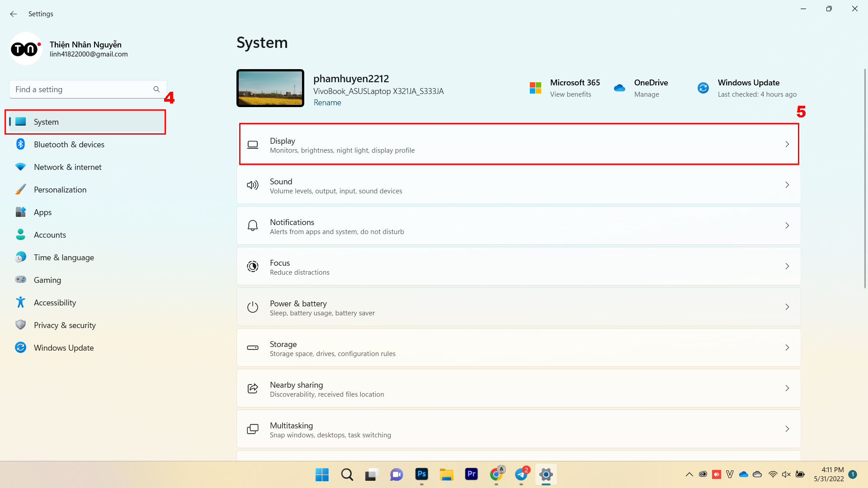
Task: Expand the Multitasking row chevron
Action: (x=787, y=429)
